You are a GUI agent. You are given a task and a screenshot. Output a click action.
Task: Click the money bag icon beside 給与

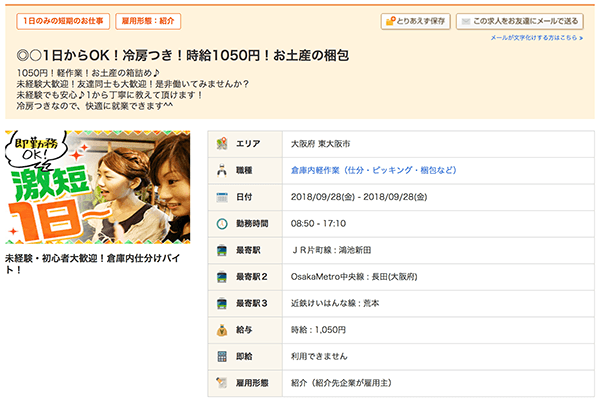pos(222,330)
